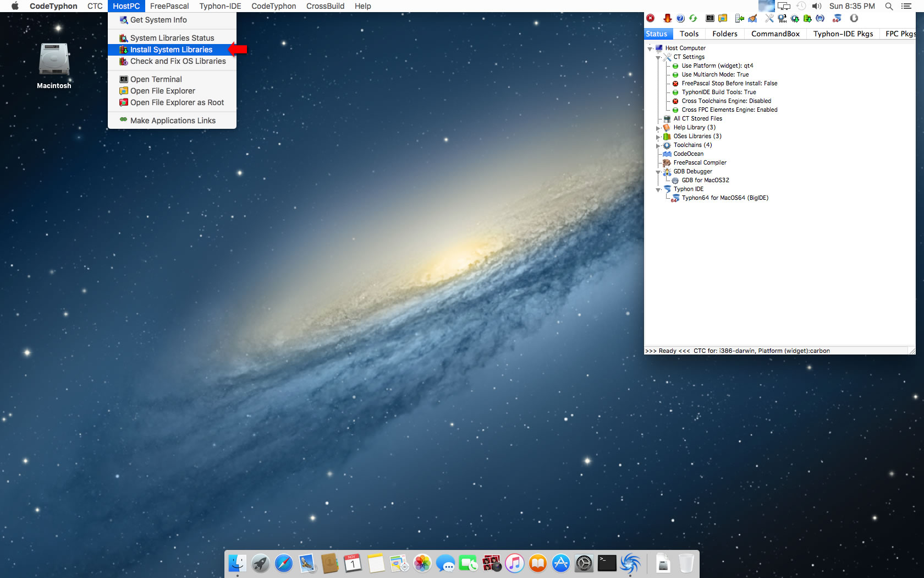Open Safari from the Dock
The image size is (924, 578).
(x=284, y=563)
